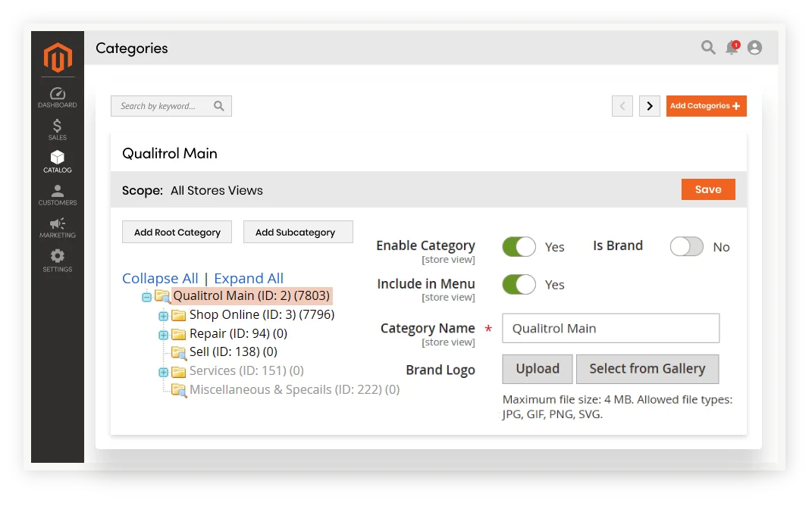This screenshot has width=812, height=506.
Task: Click magnifier icon inside keyword search box
Action: coord(219,106)
